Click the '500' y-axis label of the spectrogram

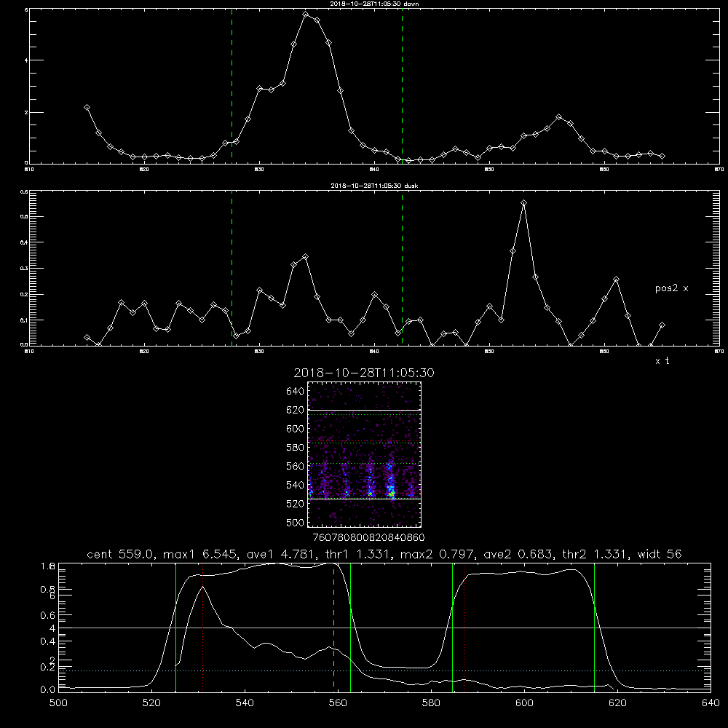coord(295,523)
